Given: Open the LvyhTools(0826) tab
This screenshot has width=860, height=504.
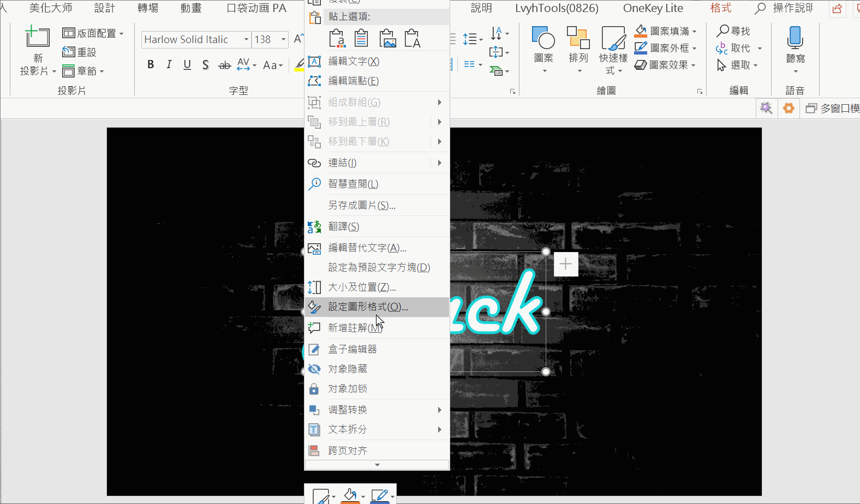Looking at the screenshot, I should (557, 8).
